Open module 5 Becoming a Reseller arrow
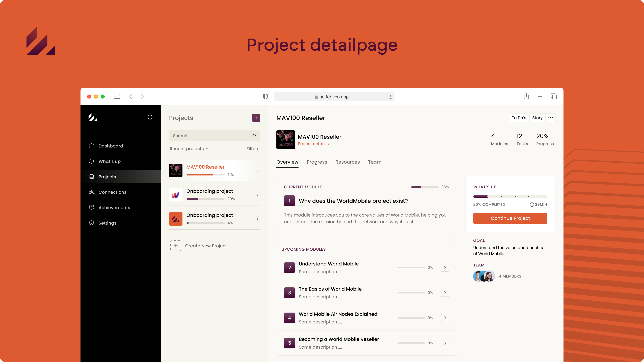This screenshot has width=644, height=362. (445, 343)
